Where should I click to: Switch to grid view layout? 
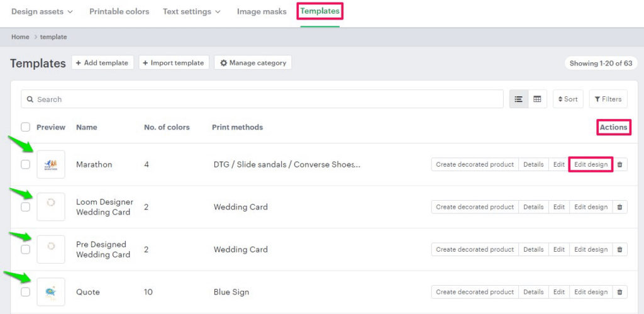coord(537,99)
